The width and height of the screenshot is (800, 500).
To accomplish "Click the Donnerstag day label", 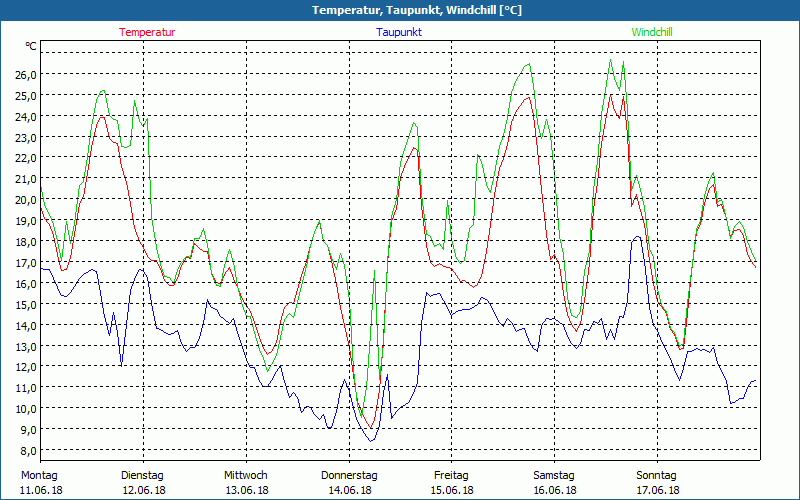I will point(349,476).
